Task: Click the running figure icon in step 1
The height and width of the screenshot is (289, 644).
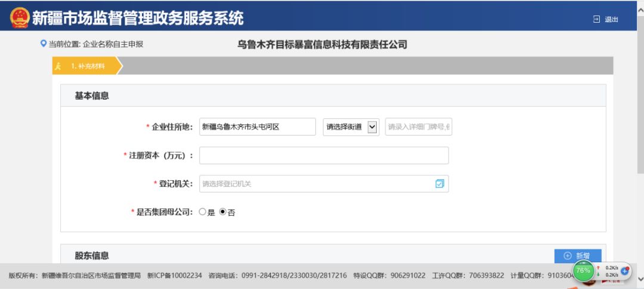Action: click(58, 66)
